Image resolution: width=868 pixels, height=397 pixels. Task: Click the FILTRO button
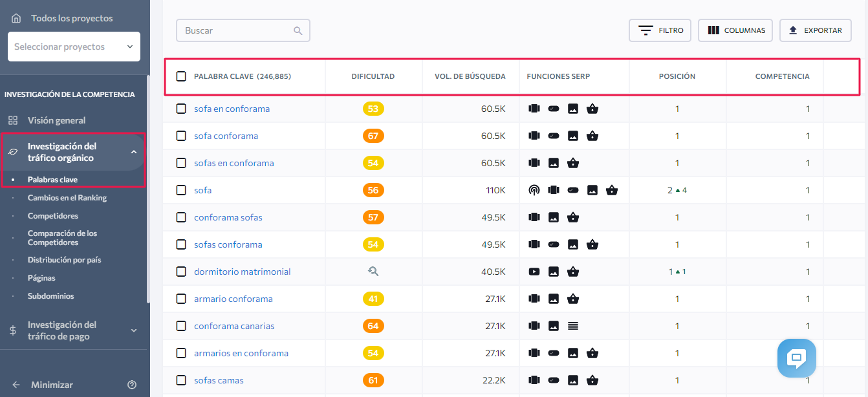point(660,30)
